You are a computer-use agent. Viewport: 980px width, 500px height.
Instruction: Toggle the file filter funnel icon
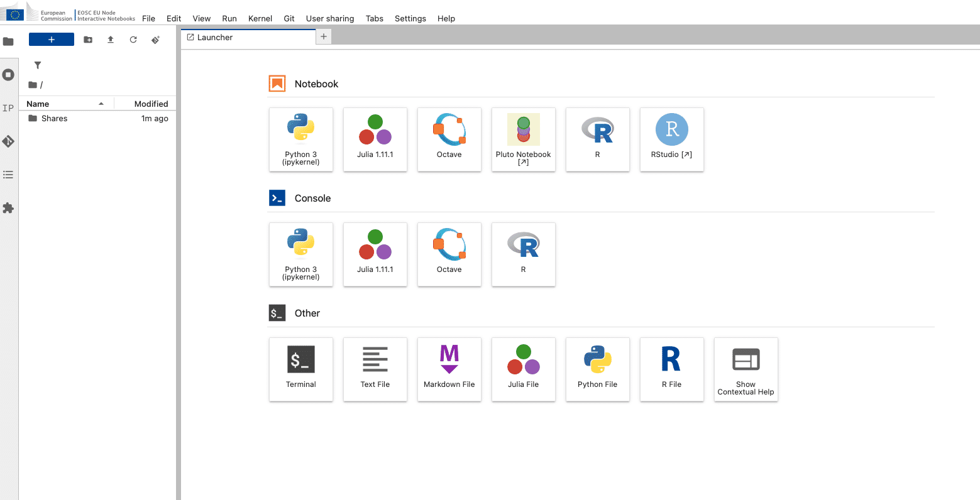[x=38, y=65]
